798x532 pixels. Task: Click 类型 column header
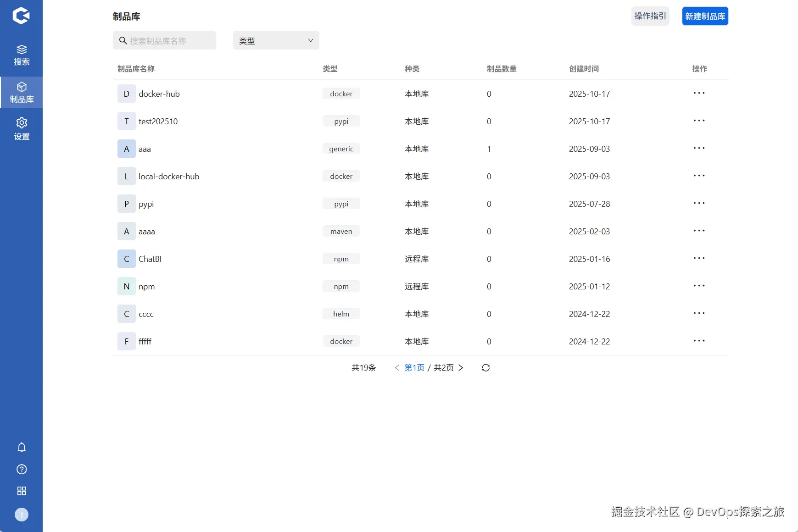pos(330,69)
